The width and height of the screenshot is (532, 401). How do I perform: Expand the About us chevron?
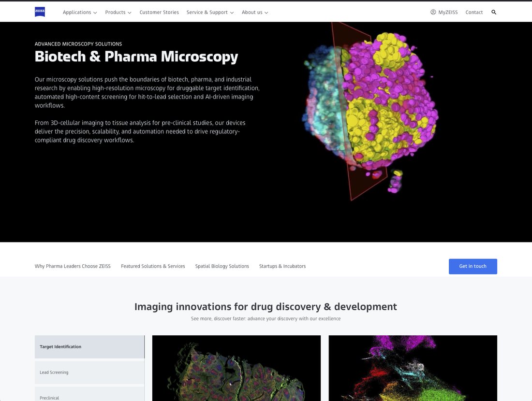pyautogui.click(x=266, y=13)
